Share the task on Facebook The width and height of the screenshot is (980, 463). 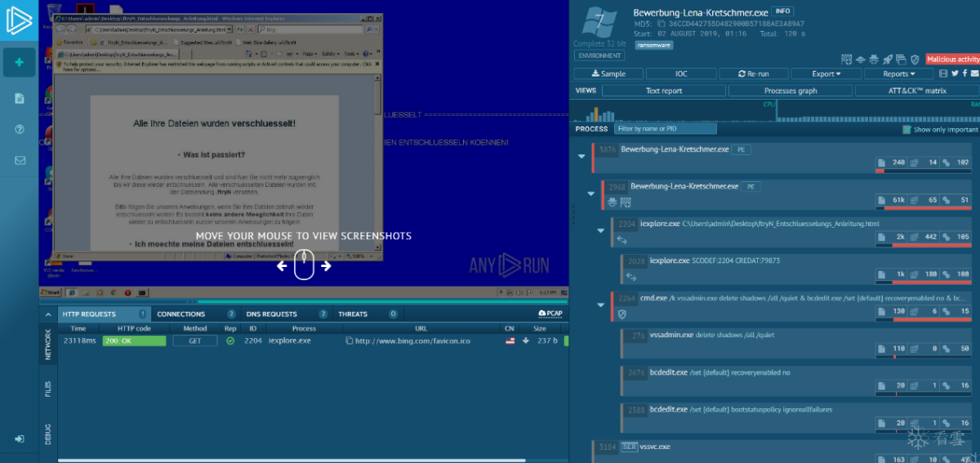point(964,73)
